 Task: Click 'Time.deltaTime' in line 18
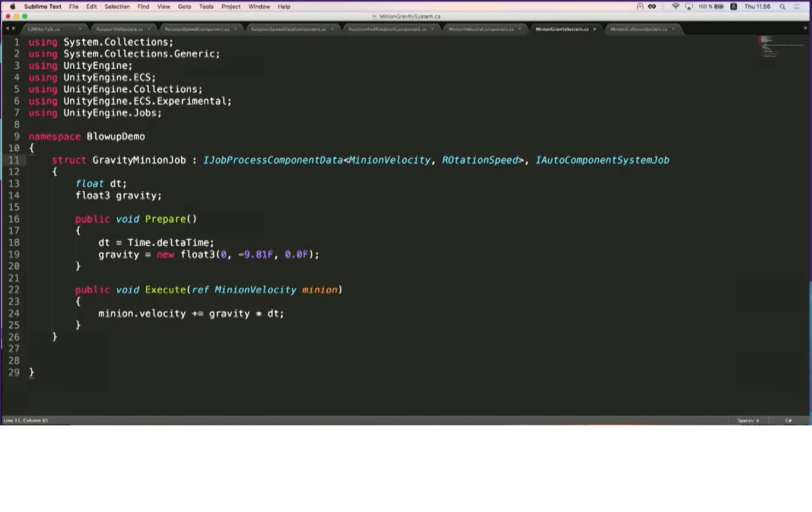click(168, 243)
